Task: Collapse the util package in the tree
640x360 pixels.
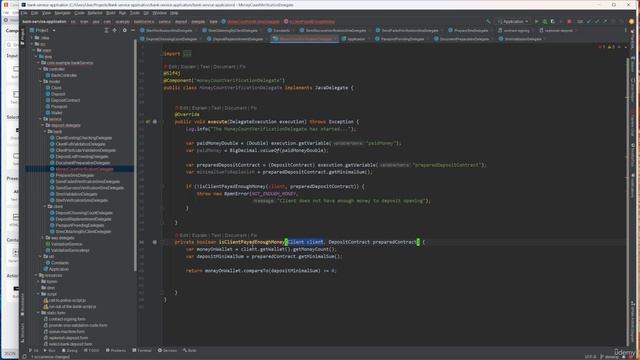Action: 40,256
